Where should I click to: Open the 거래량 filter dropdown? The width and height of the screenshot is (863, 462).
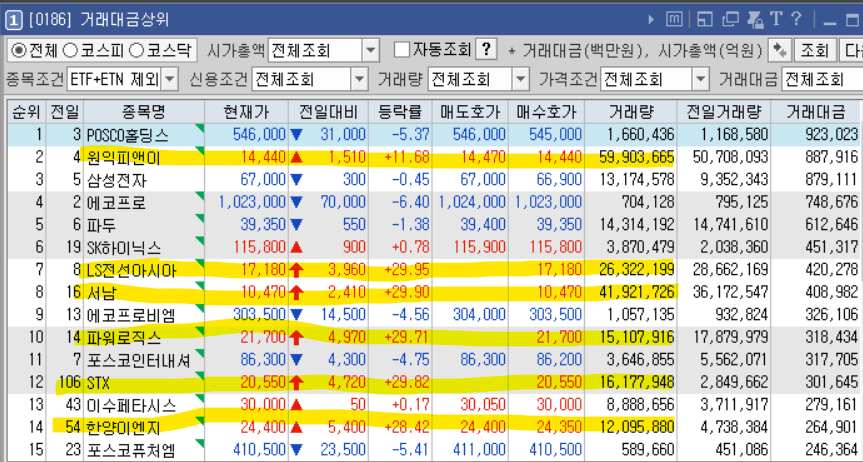(x=521, y=80)
